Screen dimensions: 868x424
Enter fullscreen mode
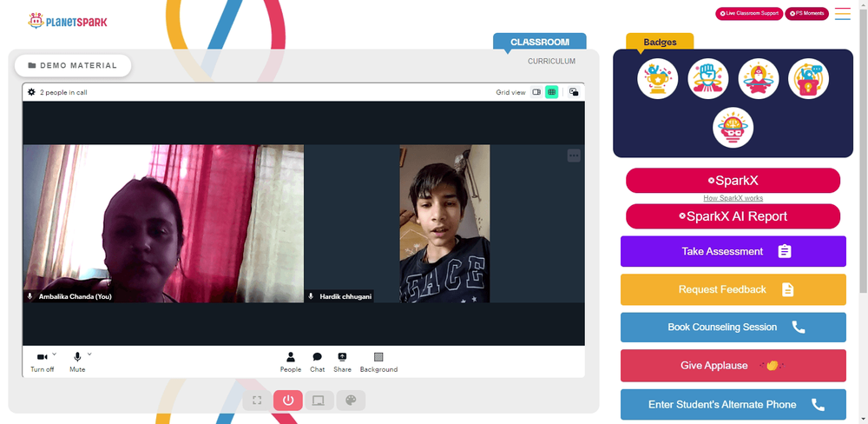tap(257, 401)
